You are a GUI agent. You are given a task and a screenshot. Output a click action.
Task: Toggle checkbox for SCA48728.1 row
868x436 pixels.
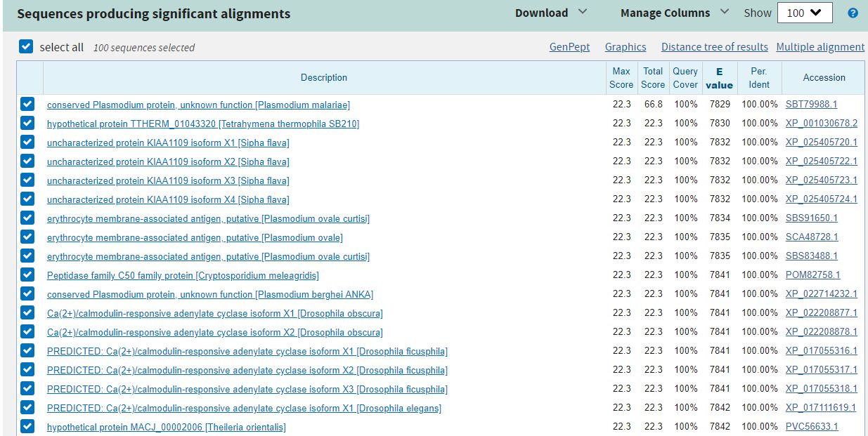coord(27,237)
